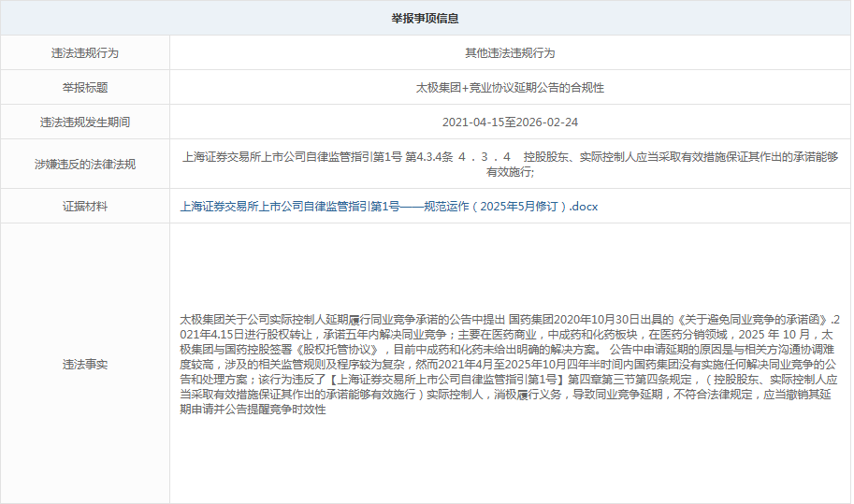Select the 违法违规发生期间 row label
Screen dimensions: 854x504
85,122
